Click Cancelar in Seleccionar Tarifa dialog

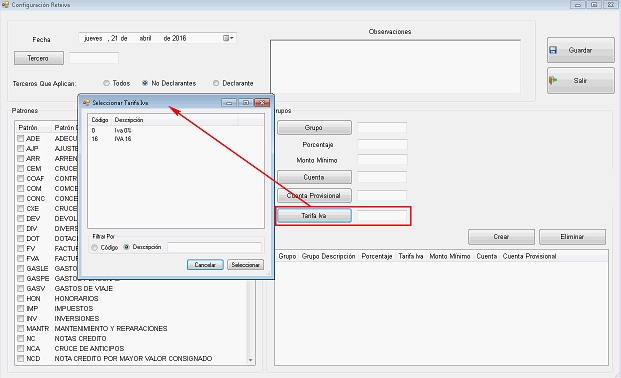[x=205, y=265]
